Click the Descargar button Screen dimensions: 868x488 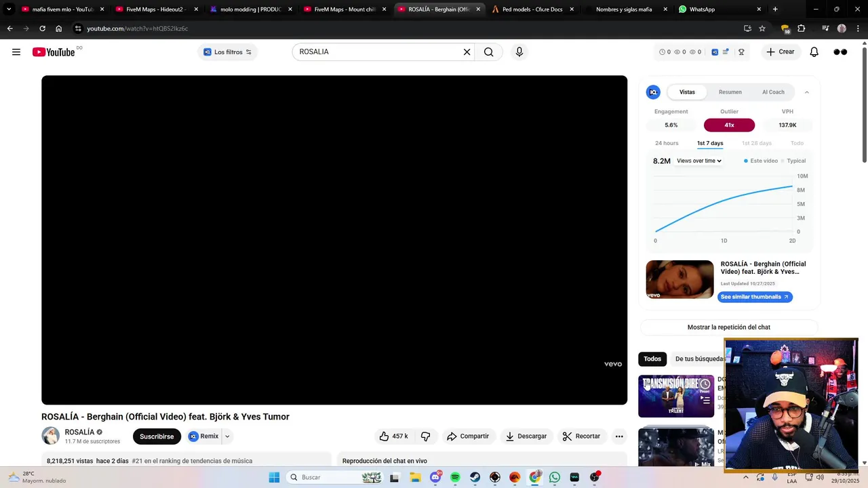(526, 436)
